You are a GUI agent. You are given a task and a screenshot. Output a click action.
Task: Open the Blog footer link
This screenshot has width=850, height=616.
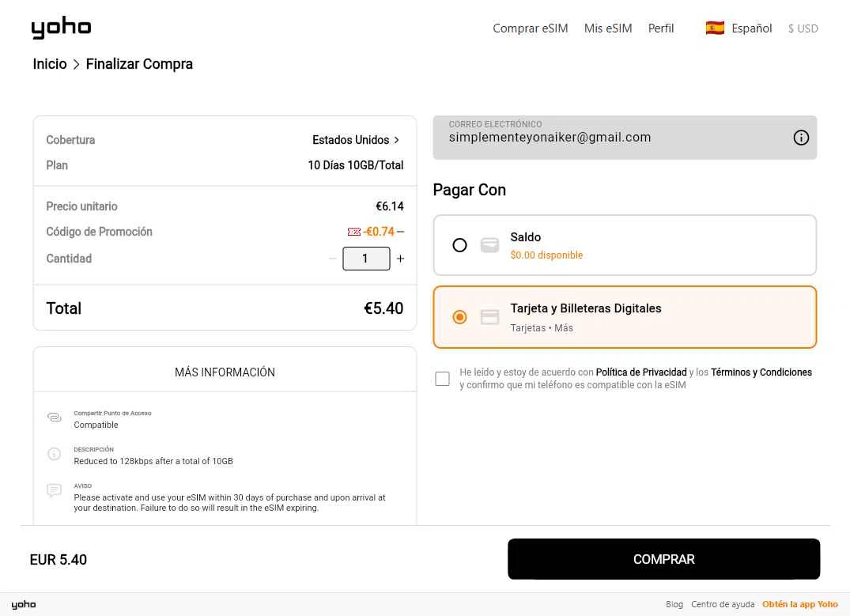(674, 604)
